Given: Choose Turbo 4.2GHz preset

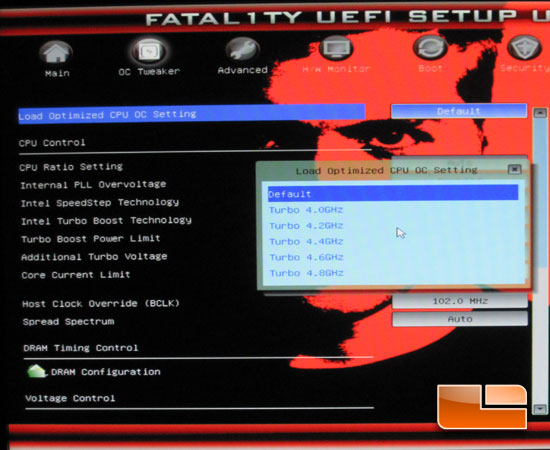Looking at the screenshot, I should click(x=306, y=226).
